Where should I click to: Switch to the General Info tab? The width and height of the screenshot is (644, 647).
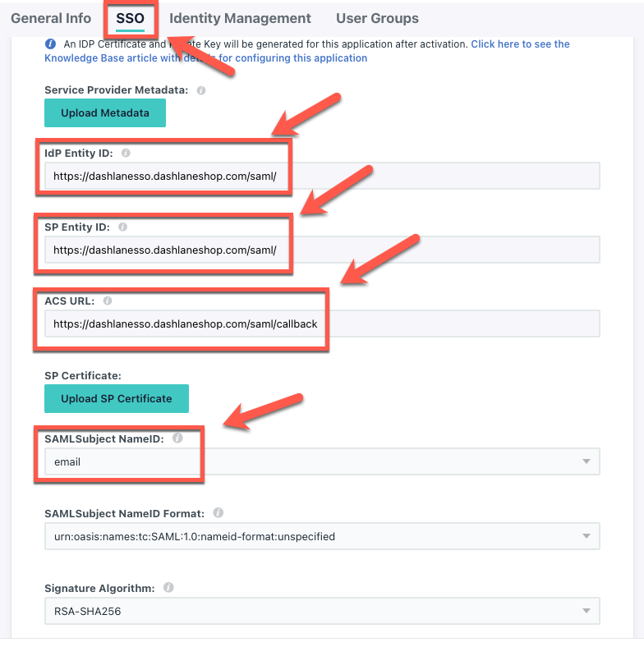pyautogui.click(x=51, y=18)
